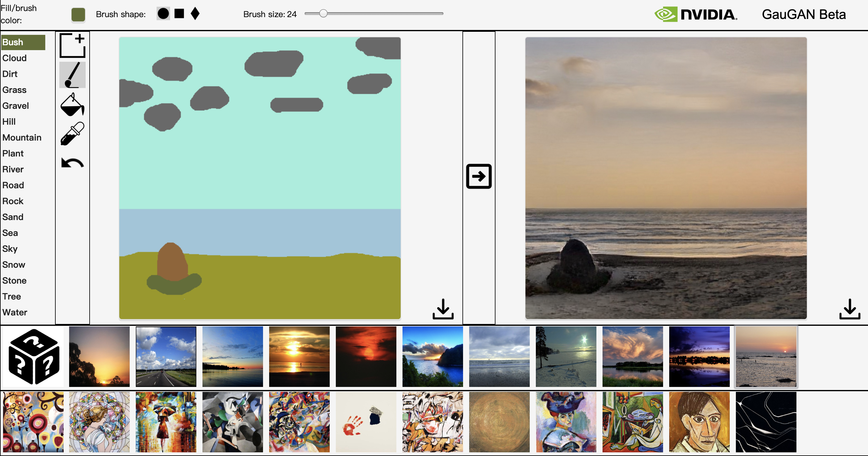Pick the eyedropper tool
The width and height of the screenshot is (868, 456).
[72, 134]
